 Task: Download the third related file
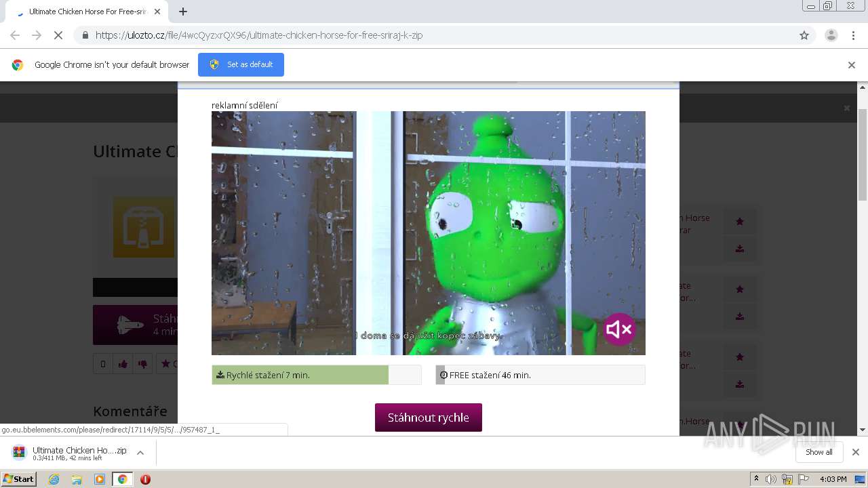coord(740,384)
